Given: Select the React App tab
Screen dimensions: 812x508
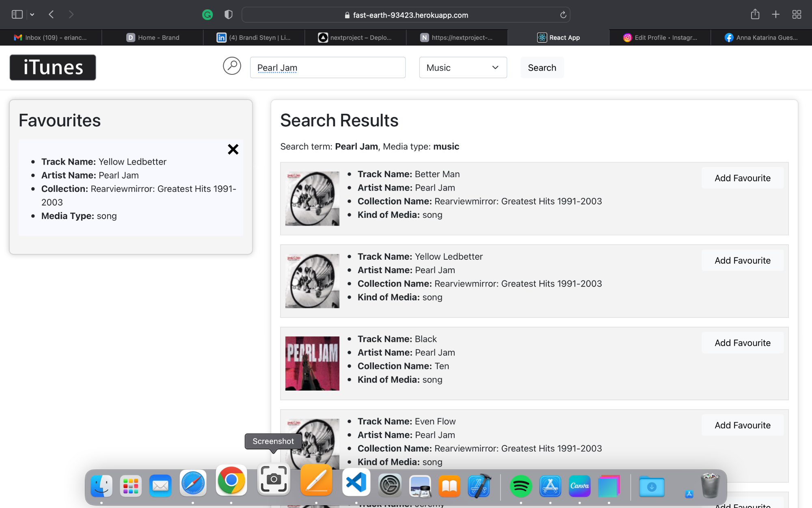Looking at the screenshot, I should (x=558, y=37).
